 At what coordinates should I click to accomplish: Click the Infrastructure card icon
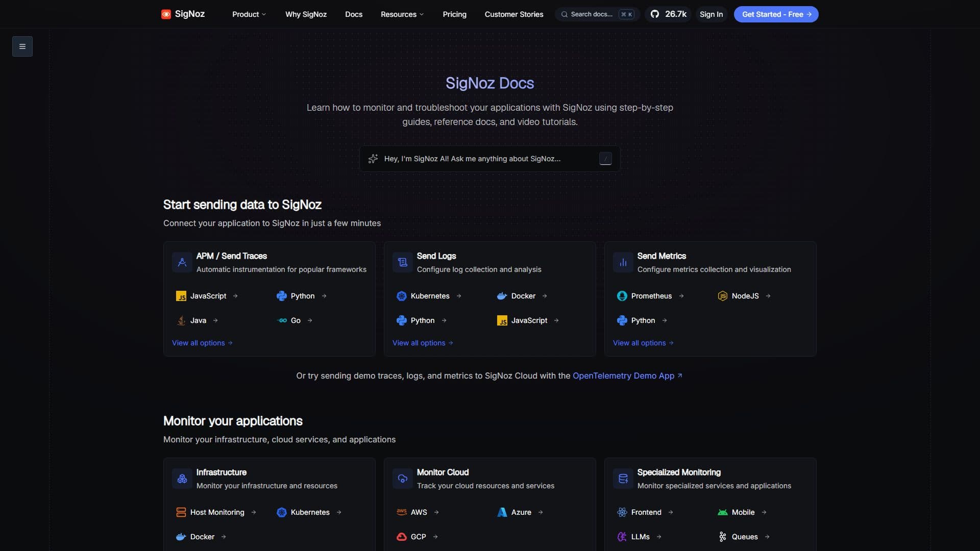pyautogui.click(x=182, y=479)
